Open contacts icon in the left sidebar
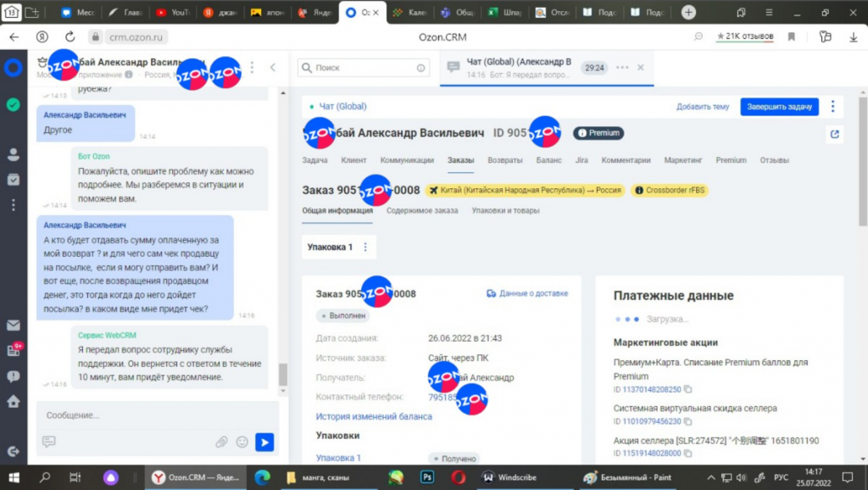 tap(12, 153)
